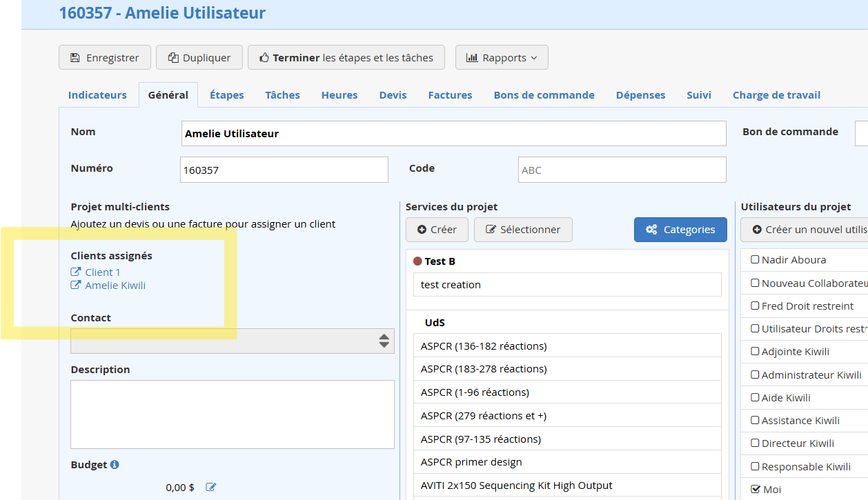Check the Utilisateur Droits restreints checkbox
This screenshot has height=500, width=868.
(755, 328)
